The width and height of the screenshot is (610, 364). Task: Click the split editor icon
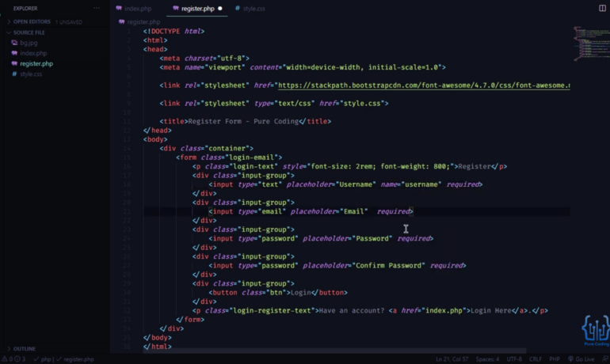[x=602, y=8]
